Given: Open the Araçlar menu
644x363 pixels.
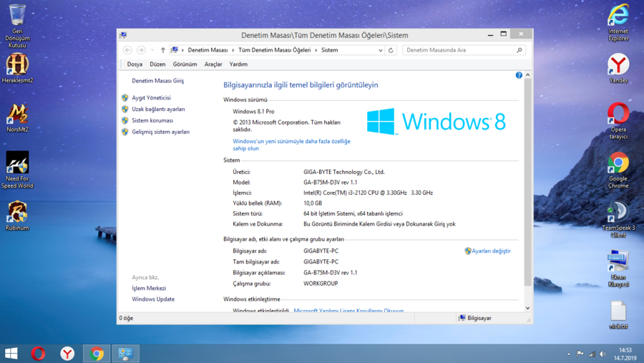Looking at the screenshot, I should [x=213, y=64].
